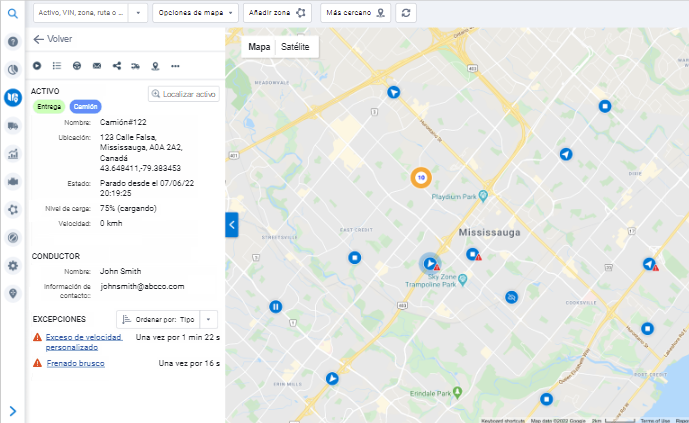Click the list icon in asset toolbar
This screenshot has width=689, height=423.
57,66
